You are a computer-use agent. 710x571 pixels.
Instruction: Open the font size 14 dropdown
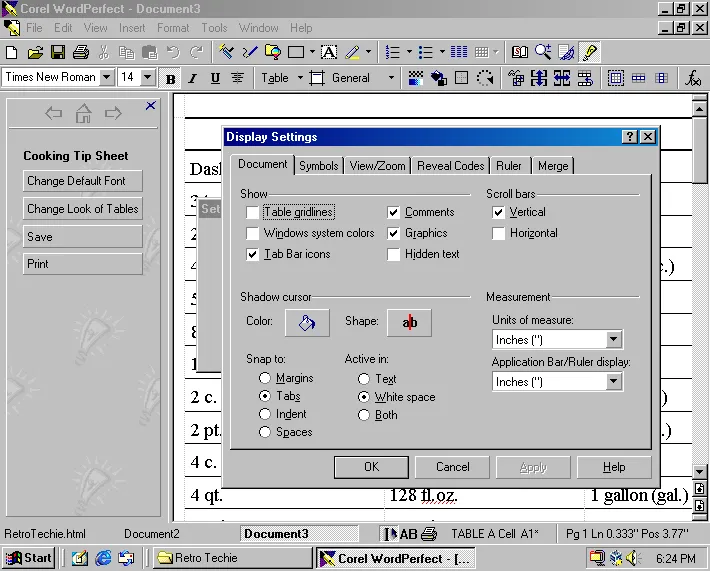(147, 77)
